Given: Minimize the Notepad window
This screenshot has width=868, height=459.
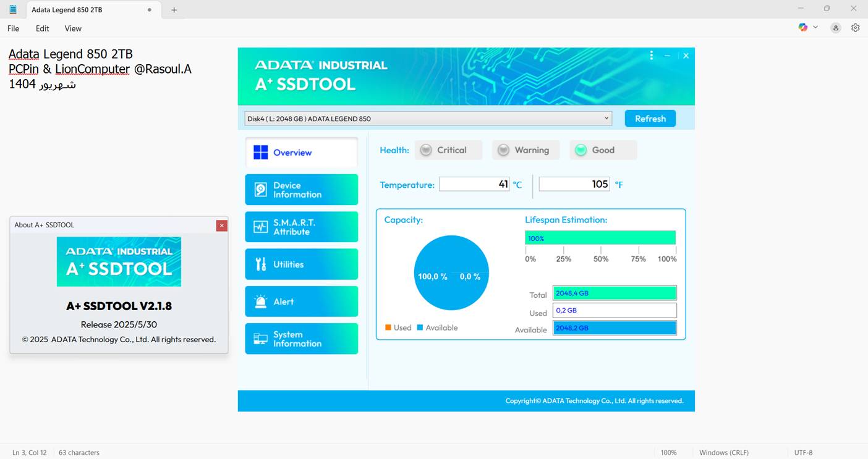Looking at the screenshot, I should pos(801,9).
